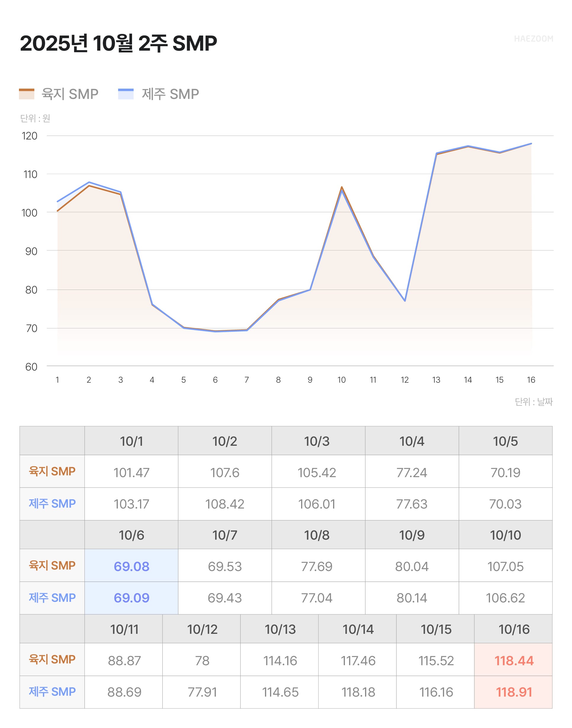Click the chart title 2025년 10월 2주 SMP

click(x=118, y=44)
